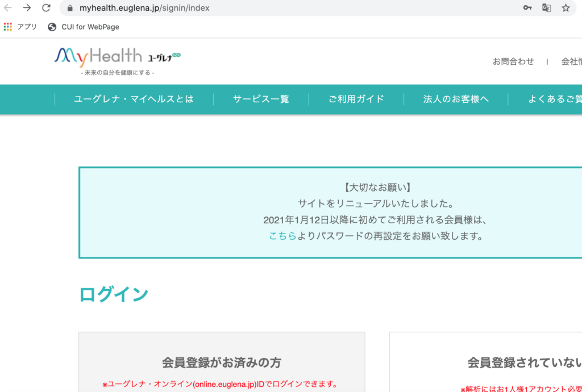Follow the こちら password reset link

(x=282, y=236)
